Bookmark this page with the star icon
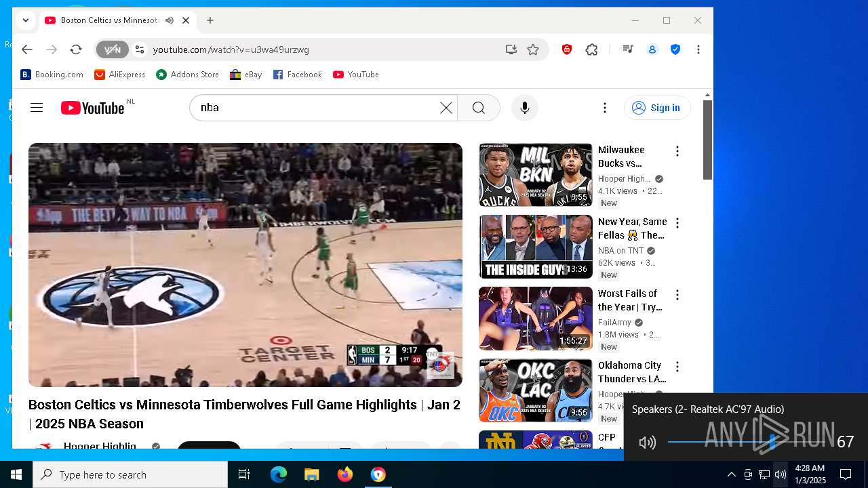This screenshot has height=488, width=868. point(533,49)
